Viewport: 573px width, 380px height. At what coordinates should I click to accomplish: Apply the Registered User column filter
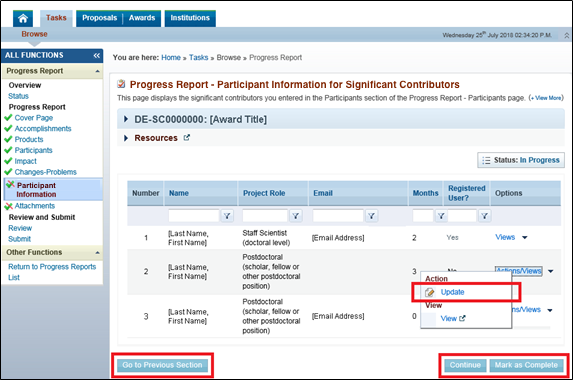[x=485, y=216]
